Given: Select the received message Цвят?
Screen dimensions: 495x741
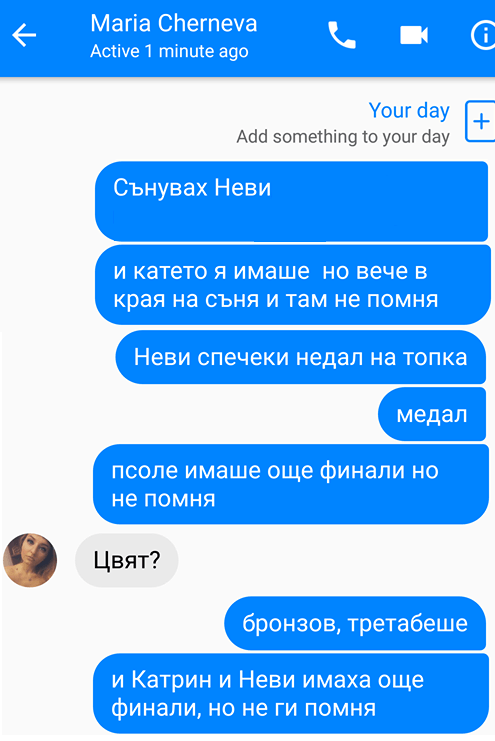Looking at the screenshot, I should [x=127, y=560].
